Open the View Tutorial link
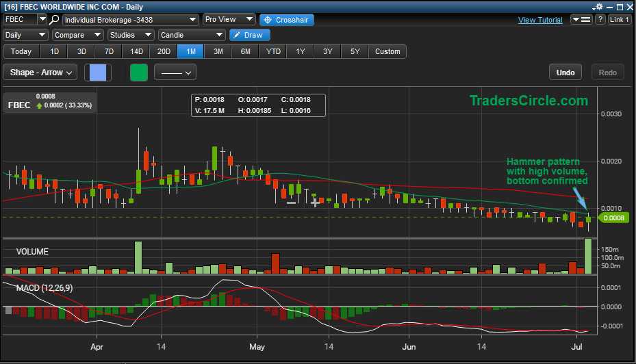 coord(540,20)
